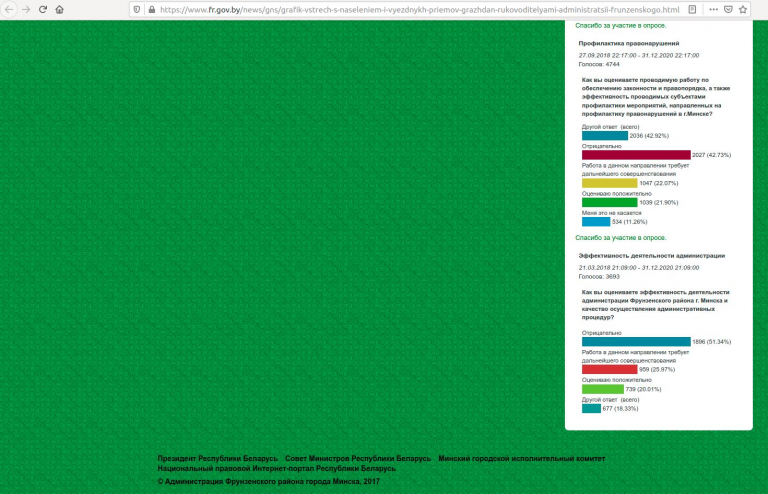
Task: Toggle Reader View for this page
Action: click(692, 9)
